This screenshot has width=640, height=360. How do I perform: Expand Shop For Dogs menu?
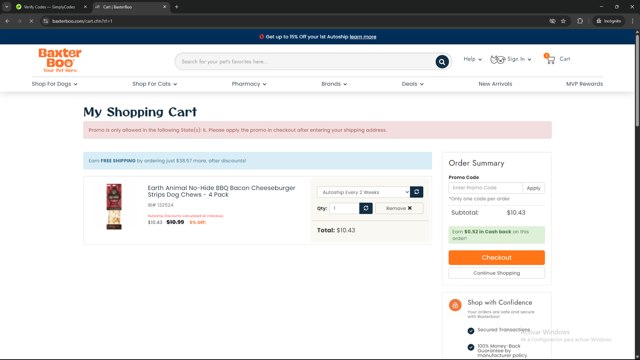coord(54,84)
